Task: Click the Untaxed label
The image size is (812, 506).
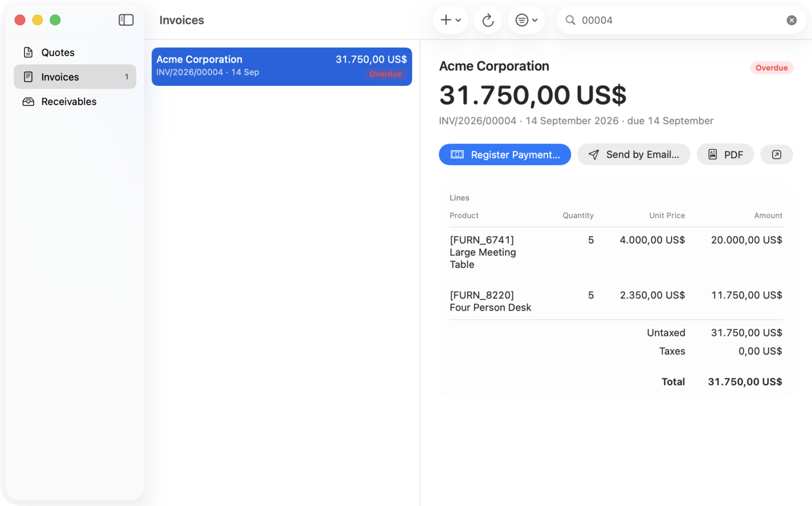Action: [x=666, y=332]
